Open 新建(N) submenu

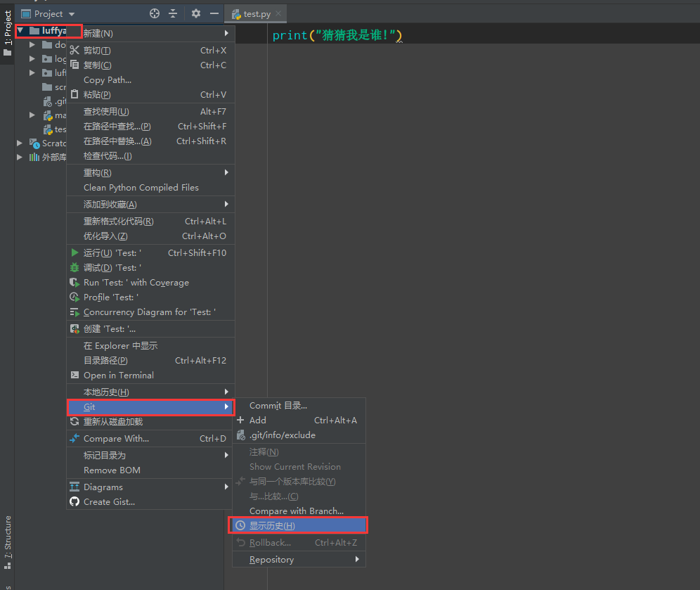[150, 34]
